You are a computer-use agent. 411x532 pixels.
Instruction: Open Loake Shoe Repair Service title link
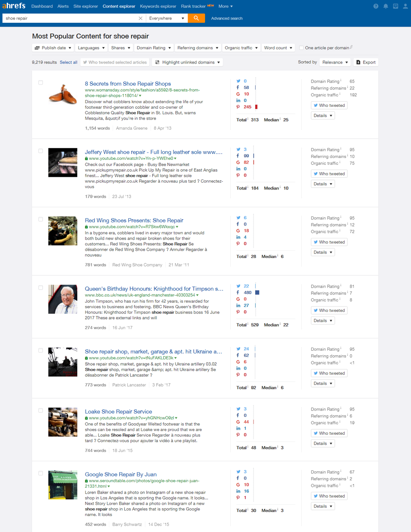[118, 411]
